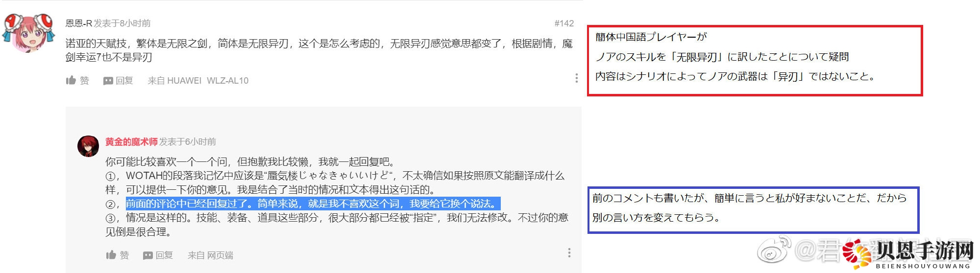Open 黄金的魔术师's round avatar
The height and width of the screenshot is (273, 980).
88,146
